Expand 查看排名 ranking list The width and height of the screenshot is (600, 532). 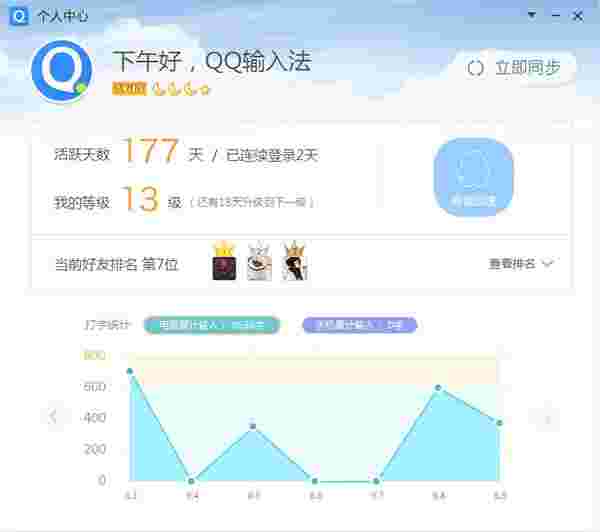[520, 264]
